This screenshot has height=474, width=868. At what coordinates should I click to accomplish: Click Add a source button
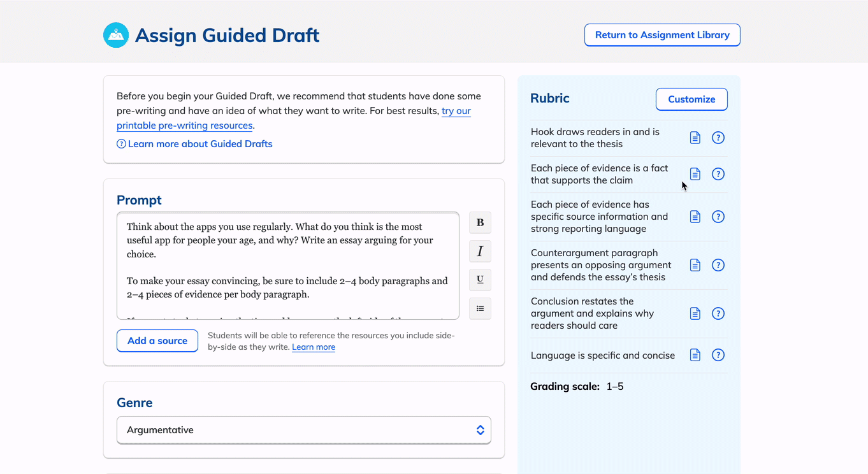(157, 341)
